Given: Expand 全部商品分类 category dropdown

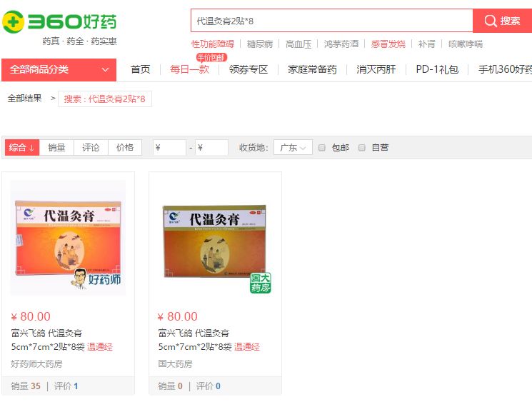Looking at the screenshot, I should point(59,70).
